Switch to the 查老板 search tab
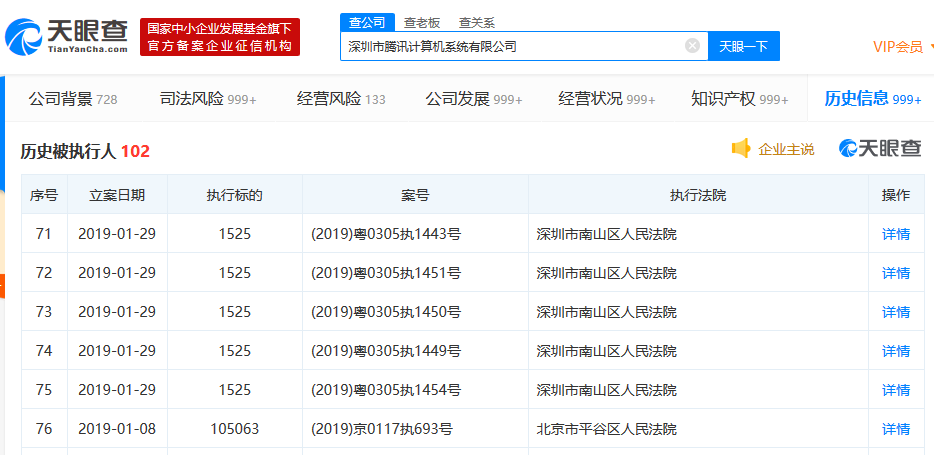This screenshot has height=455, width=934. [422, 23]
